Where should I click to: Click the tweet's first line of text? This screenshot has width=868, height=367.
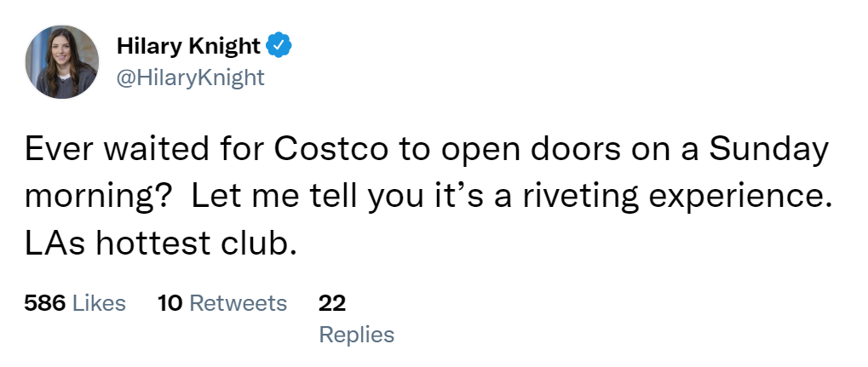coord(426,151)
